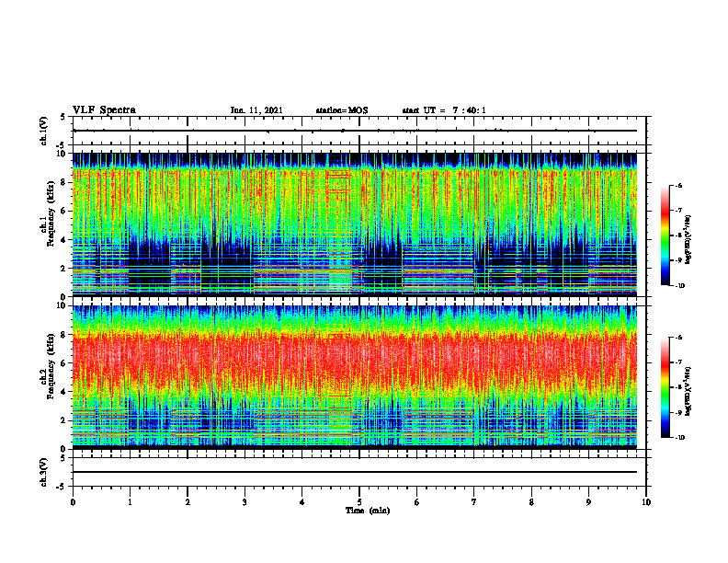Click the "-10" label on ch.1 colorbar

679,286
